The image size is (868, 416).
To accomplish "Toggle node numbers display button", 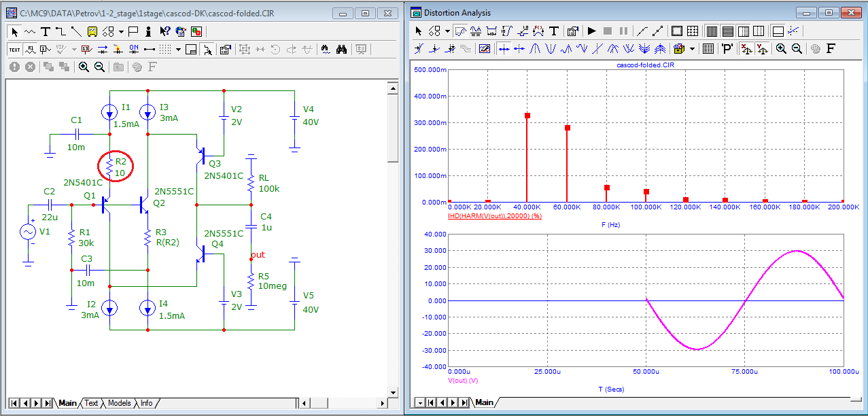I will tap(46, 50).
